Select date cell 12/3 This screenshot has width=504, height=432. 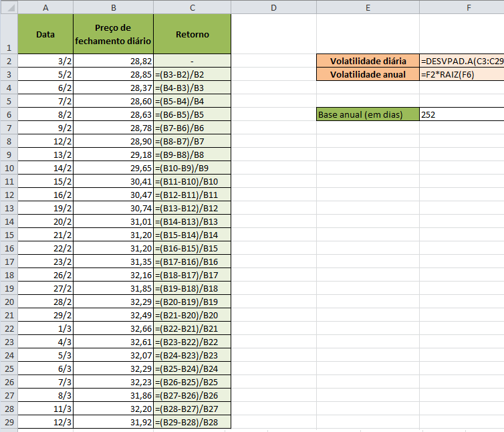(x=45, y=422)
